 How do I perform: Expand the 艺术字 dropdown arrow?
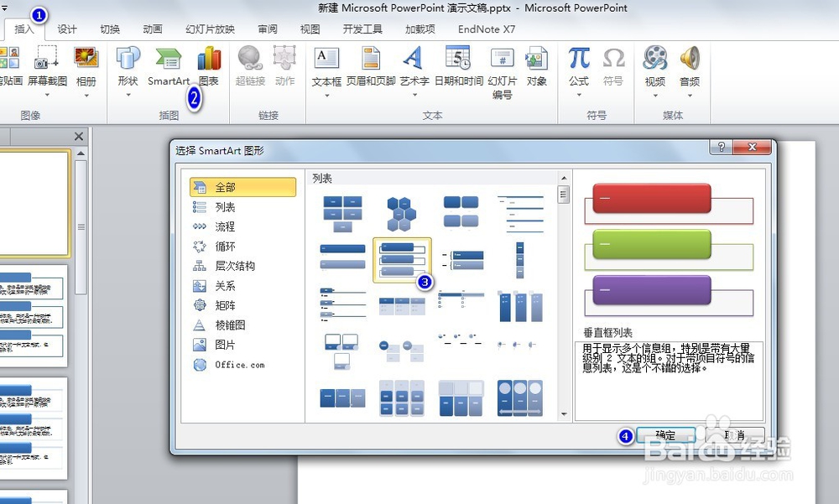pyautogui.click(x=414, y=96)
